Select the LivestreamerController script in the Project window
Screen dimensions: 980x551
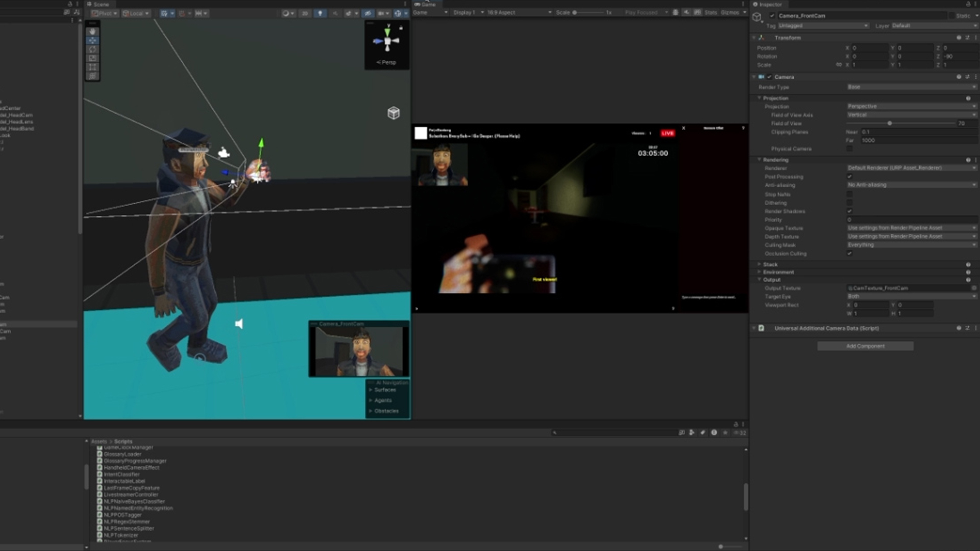point(130,494)
